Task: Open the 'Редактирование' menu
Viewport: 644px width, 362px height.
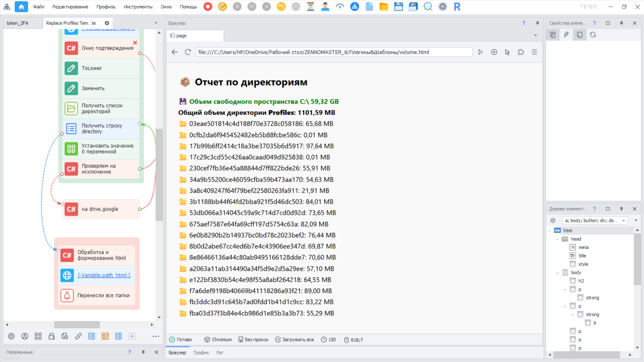Action: pos(70,7)
